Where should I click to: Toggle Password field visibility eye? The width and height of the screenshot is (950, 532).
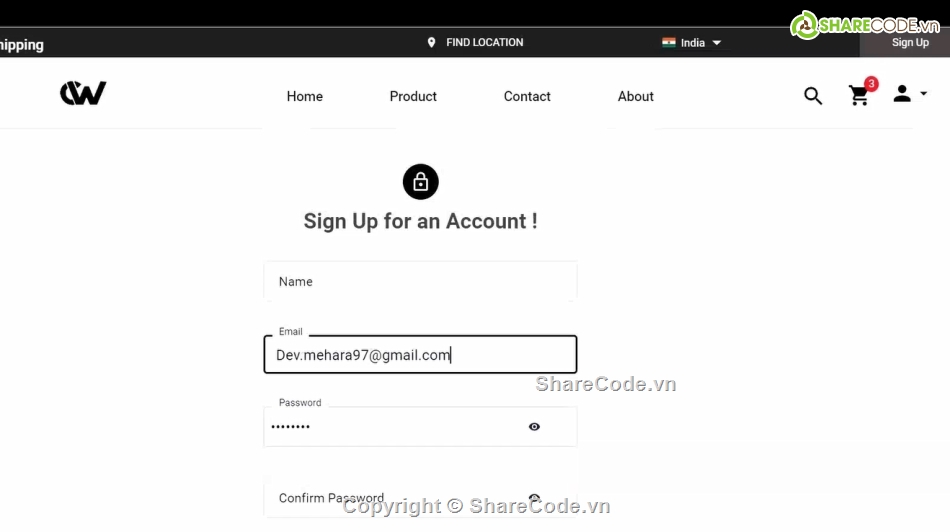534,427
